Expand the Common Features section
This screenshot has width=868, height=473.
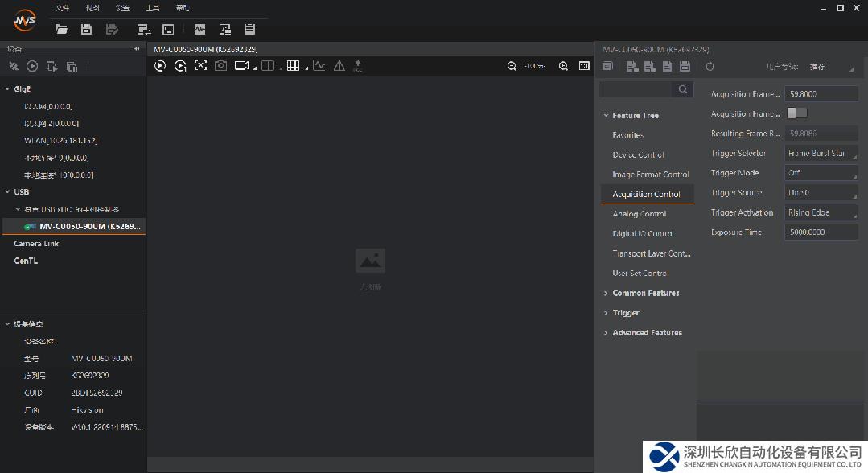(645, 293)
